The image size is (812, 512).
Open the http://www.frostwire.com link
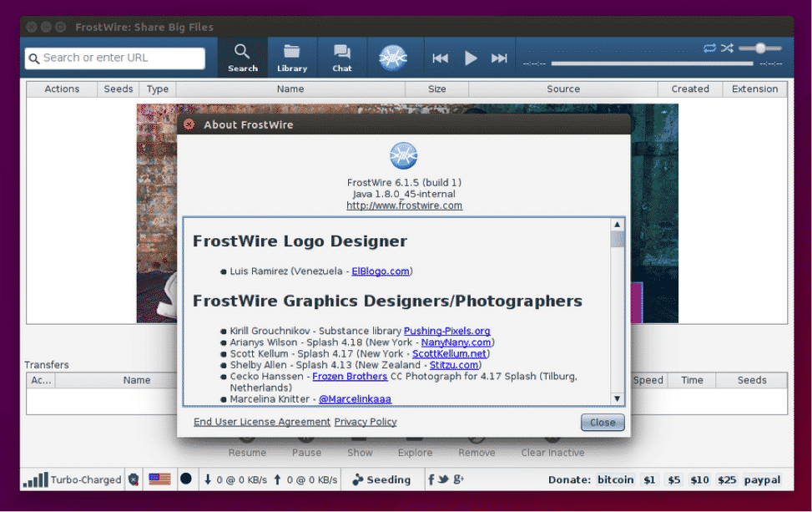tap(405, 205)
